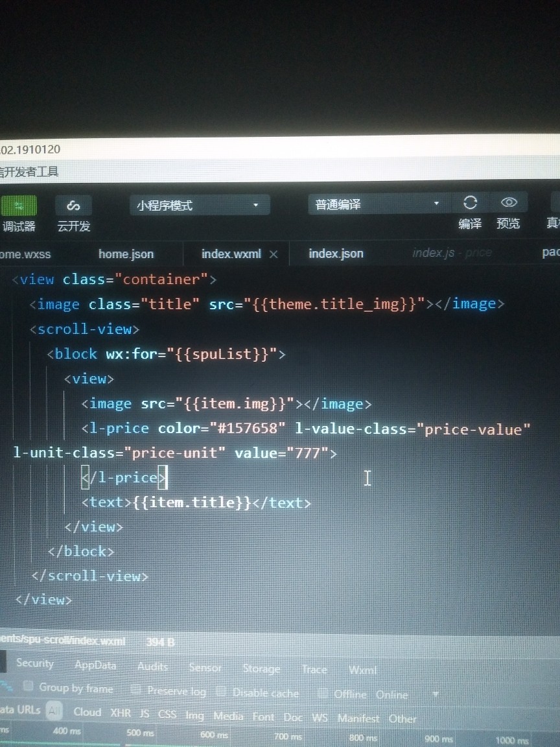Click the {{item.img}} image src line
Screen dimensions: 560x747
pyautogui.click(x=226, y=404)
